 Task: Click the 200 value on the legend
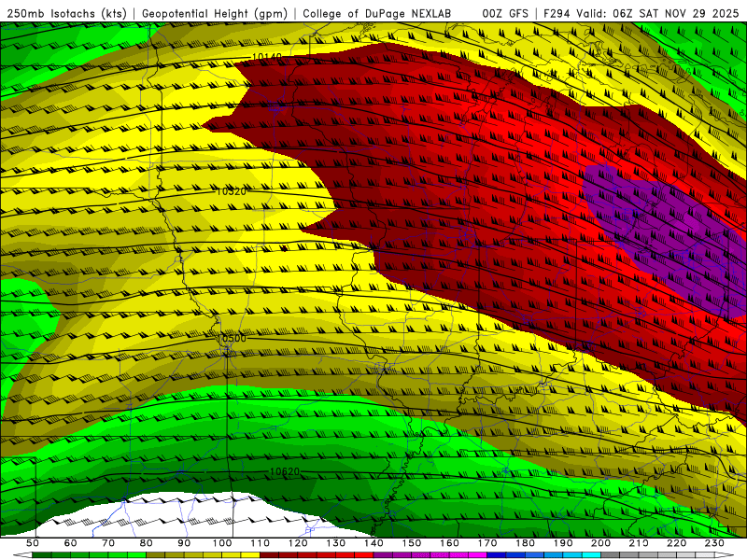tap(600, 543)
